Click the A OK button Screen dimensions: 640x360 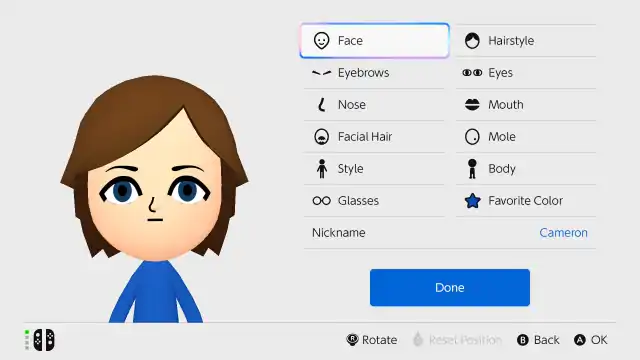point(591,340)
